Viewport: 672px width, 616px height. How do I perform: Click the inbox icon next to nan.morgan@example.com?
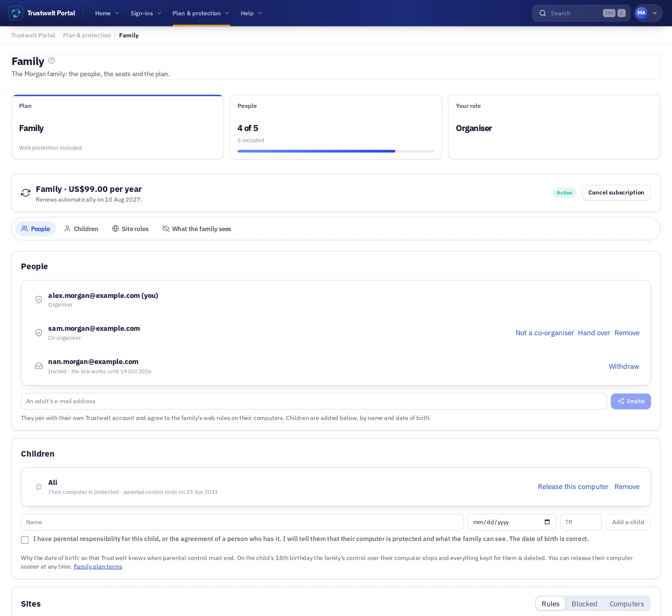click(x=38, y=366)
